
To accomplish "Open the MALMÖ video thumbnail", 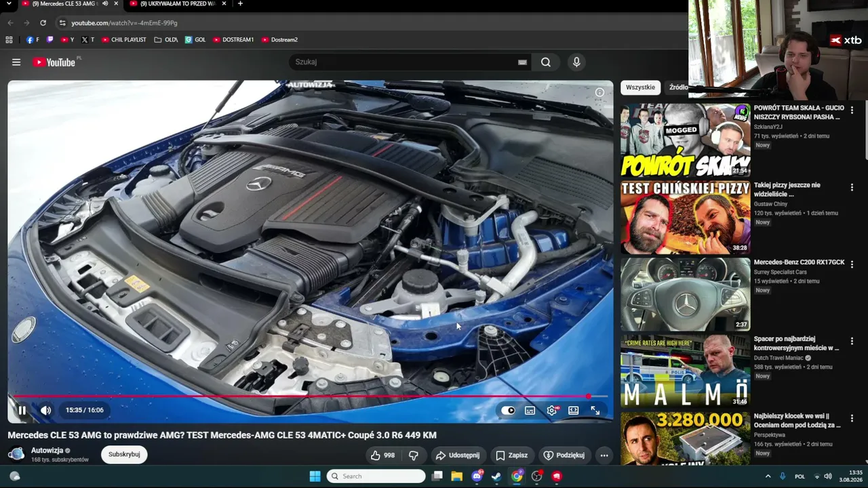I will click(686, 371).
